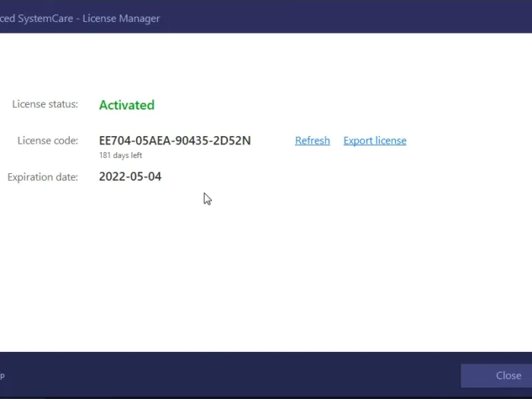Click the cut-off link in bottom-left footer
This screenshot has width=532, height=399.
pyautogui.click(x=2, y=375)
